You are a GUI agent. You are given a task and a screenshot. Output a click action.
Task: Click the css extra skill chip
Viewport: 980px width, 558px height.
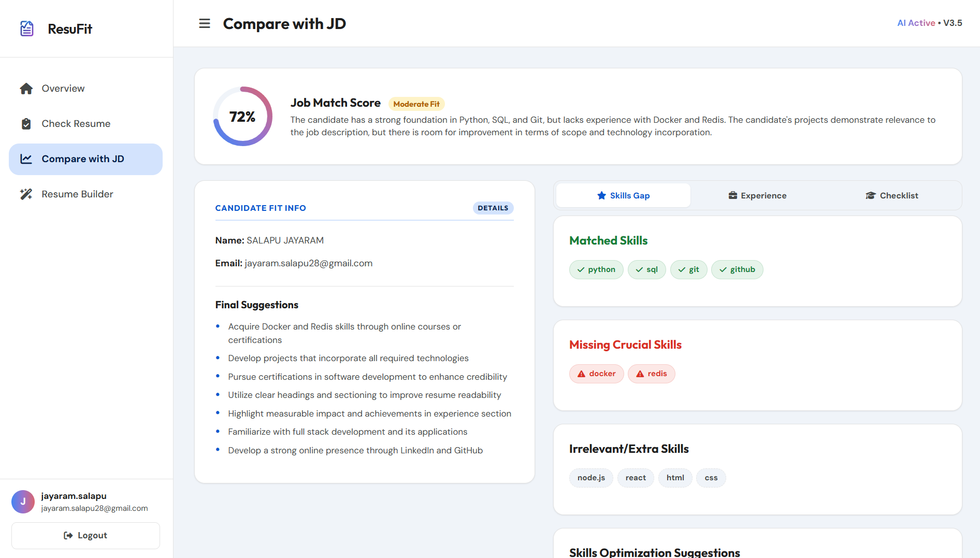click(711, 478)
